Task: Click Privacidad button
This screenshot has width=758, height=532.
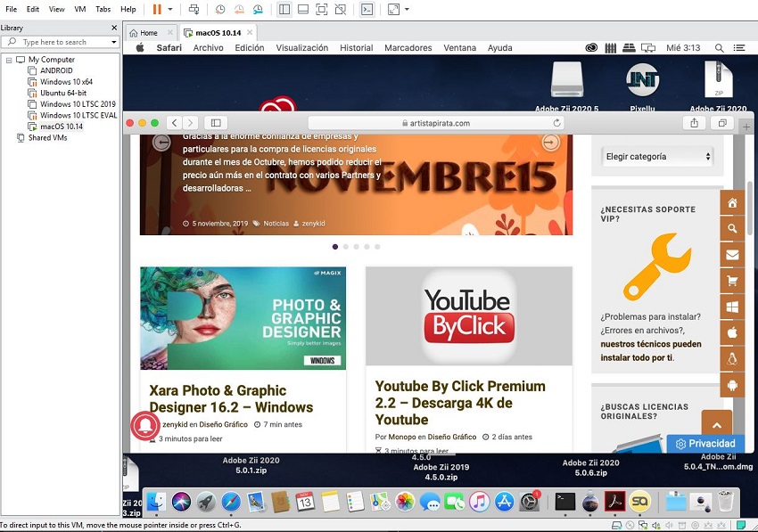Action: coord(705,444)
